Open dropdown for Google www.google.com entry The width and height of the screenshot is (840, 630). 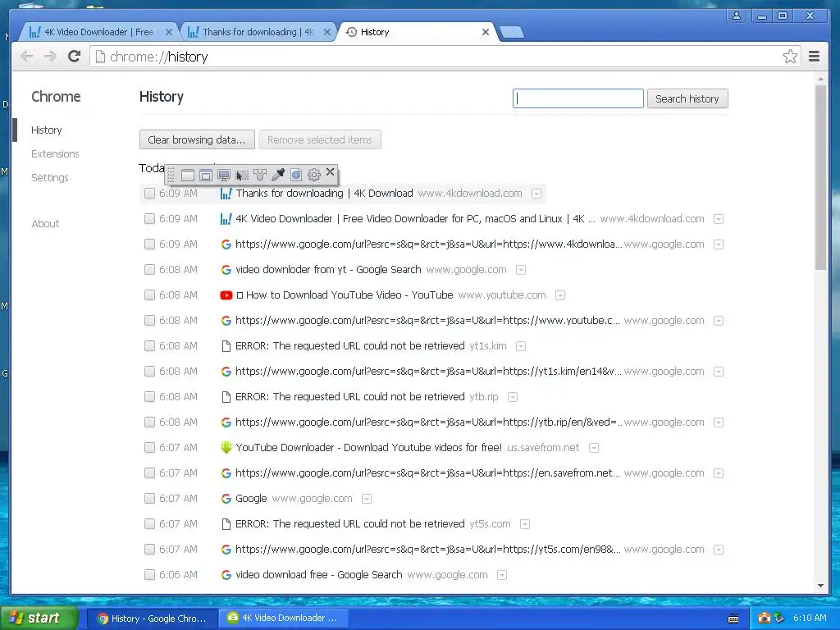pos(367,499)
